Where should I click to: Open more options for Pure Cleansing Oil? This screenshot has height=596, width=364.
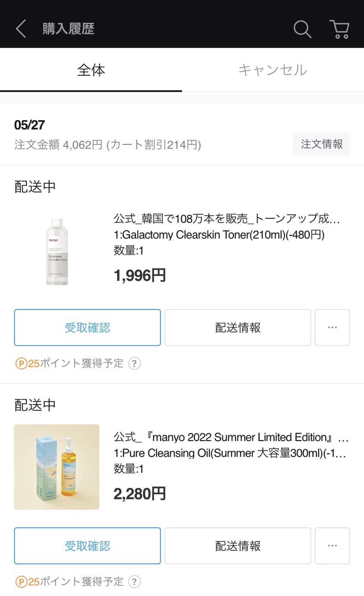(x=332, y=546)
